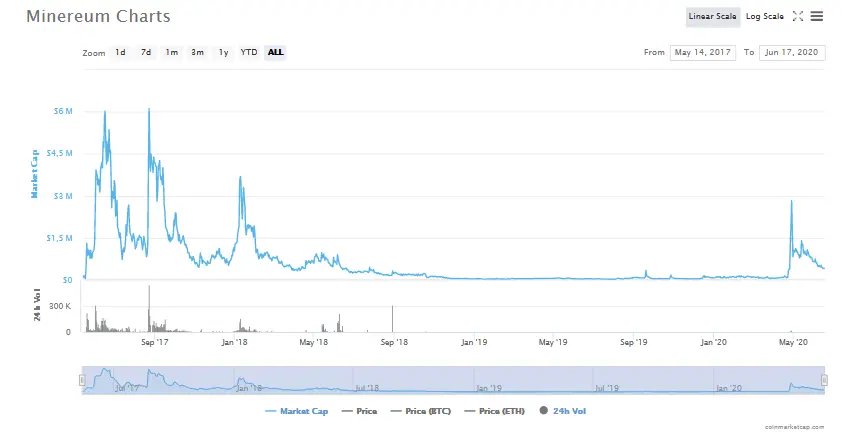Screen dimensions: 849x440
Task: Set zoom to 1d
Action: 120,52
